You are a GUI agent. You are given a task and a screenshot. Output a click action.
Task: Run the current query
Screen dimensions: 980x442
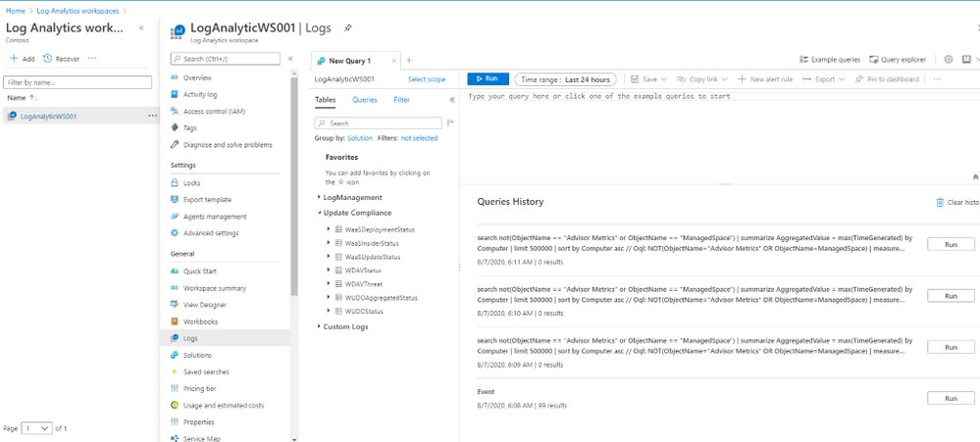coord(488,78)
